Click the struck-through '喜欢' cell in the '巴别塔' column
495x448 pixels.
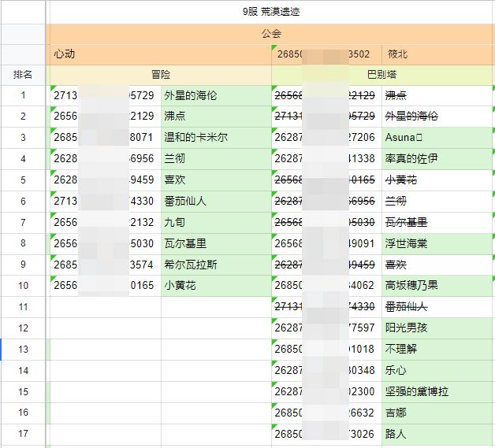pyautogui.click(x=437, y=265)
